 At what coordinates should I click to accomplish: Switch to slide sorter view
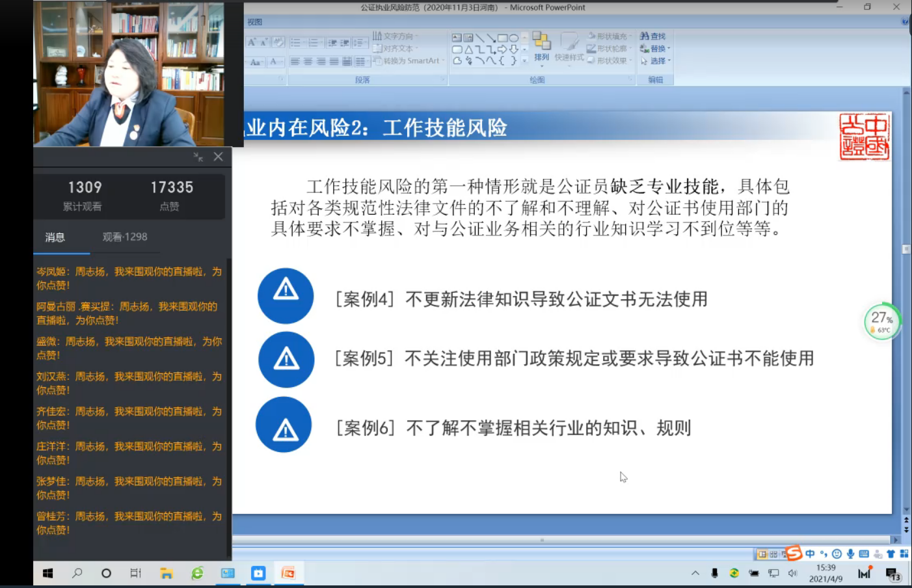tap(773, 554)
